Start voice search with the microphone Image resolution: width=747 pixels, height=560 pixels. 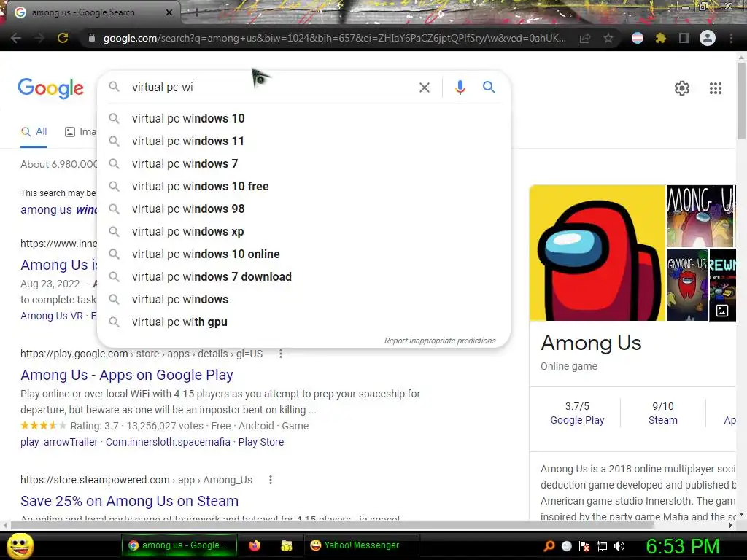[460, 87]
